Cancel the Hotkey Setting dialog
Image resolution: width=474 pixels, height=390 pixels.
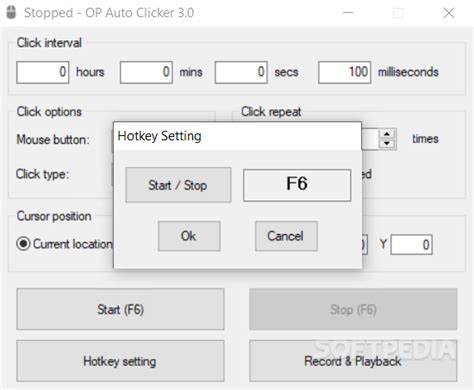(286, 236)
